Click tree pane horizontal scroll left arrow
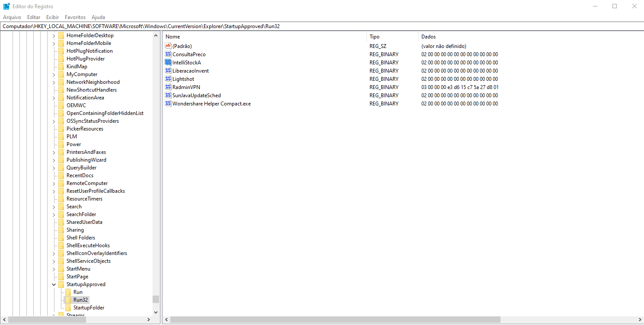644x325 pixels. (x=4, y=320)
